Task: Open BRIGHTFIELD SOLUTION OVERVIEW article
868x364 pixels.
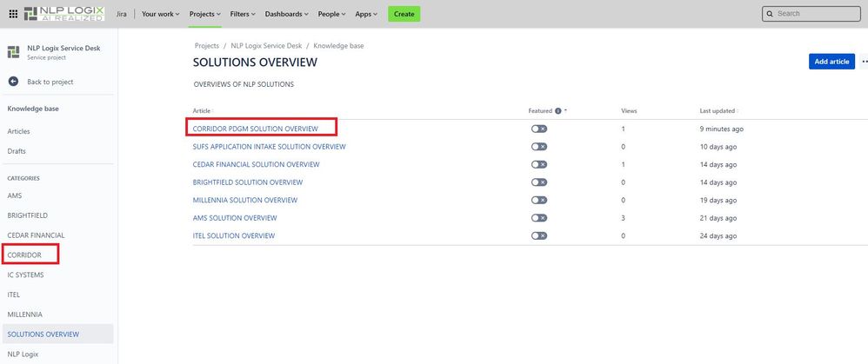Action: [x=248, y=182]
